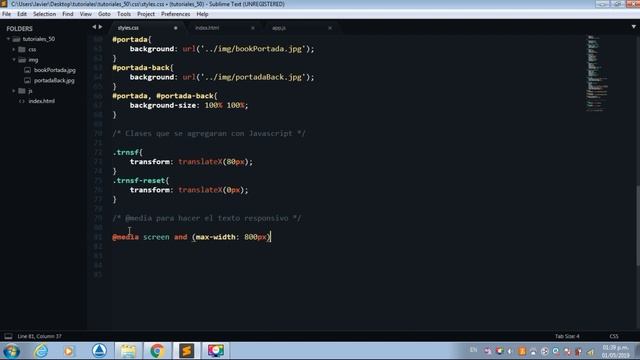640x360 pixels.
Task: Collapse the img folder
Action: [13, 60]
